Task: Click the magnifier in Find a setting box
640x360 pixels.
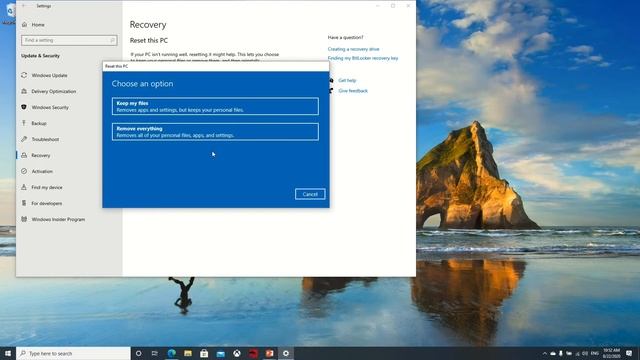Action: (112, 40)
